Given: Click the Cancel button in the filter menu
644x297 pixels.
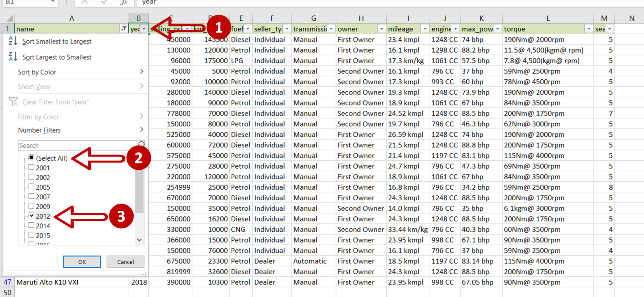Looking at the screenshot, I should [125, 262].
